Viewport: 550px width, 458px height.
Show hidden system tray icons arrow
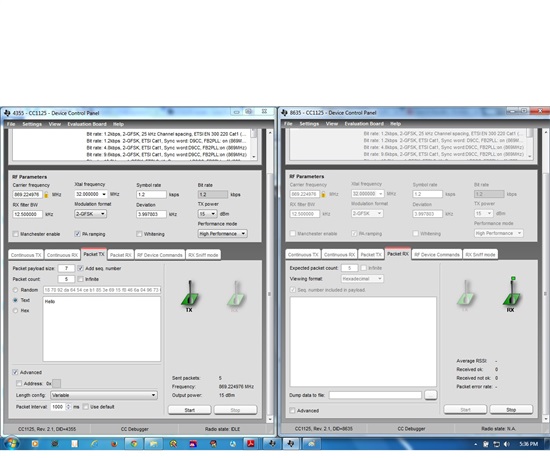pyautogui.click(x=476, y=445)
